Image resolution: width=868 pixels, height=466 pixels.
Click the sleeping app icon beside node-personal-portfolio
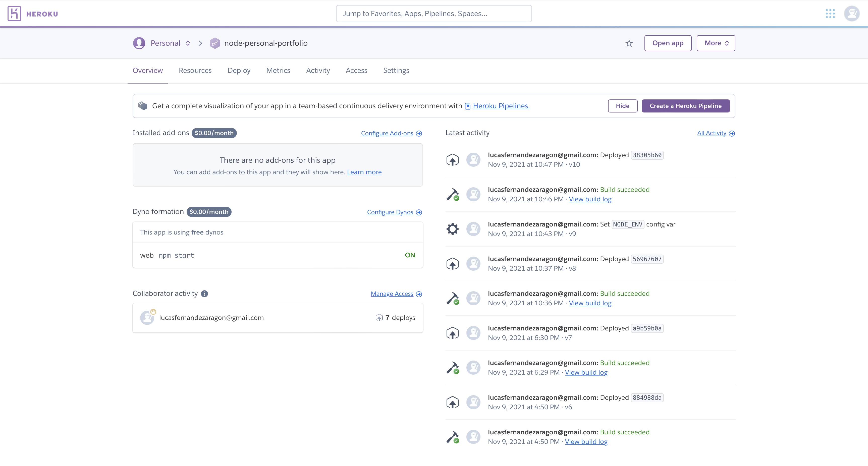[215, 43]
